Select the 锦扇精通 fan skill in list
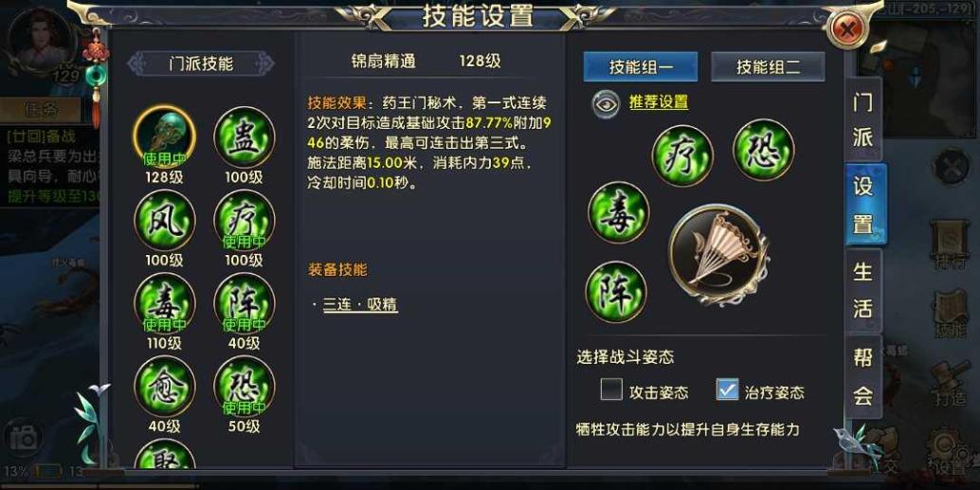The height and width of the screenshot is (490, 980). 165,137
